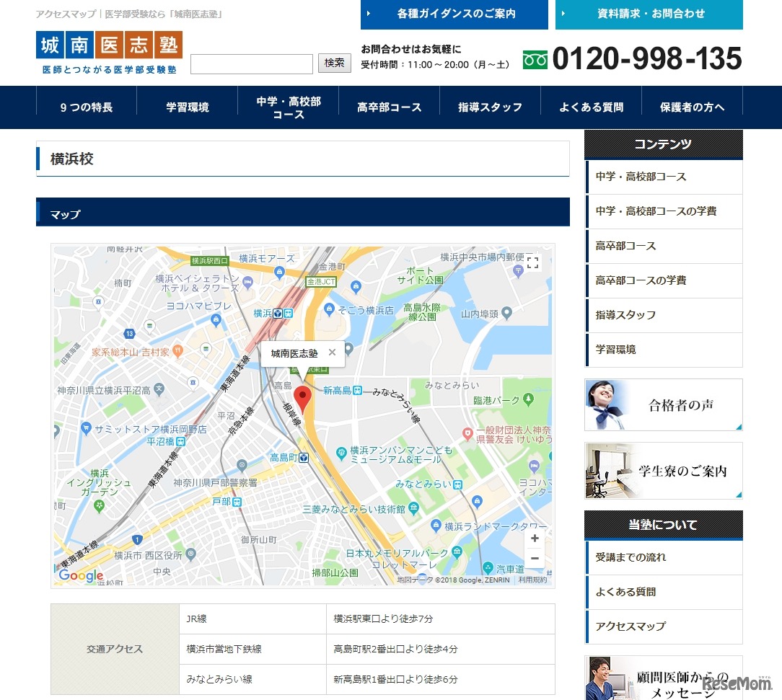Open 学習環境 in top navigation bar
Viewport: 782px width, 700px height.
188,107
